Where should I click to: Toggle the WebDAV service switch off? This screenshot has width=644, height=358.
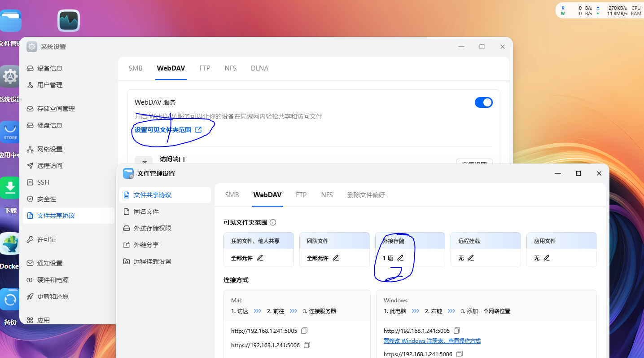[483, 102]
